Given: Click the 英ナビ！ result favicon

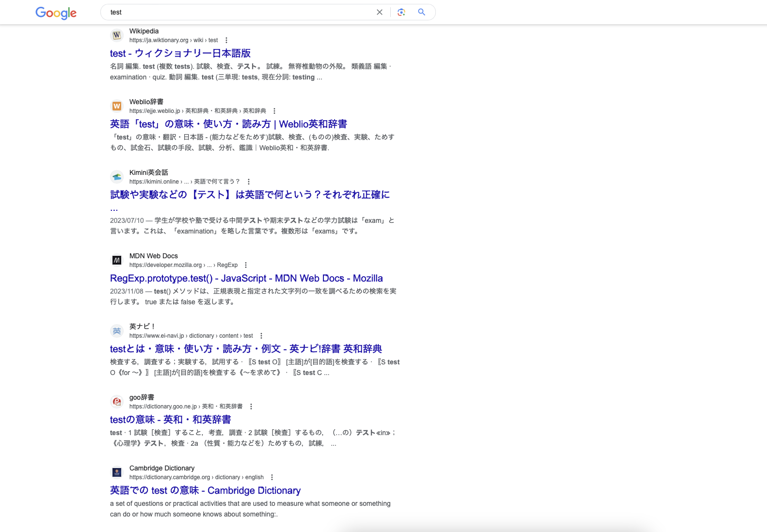Looking at the screenshot, I should pos(117,331).
